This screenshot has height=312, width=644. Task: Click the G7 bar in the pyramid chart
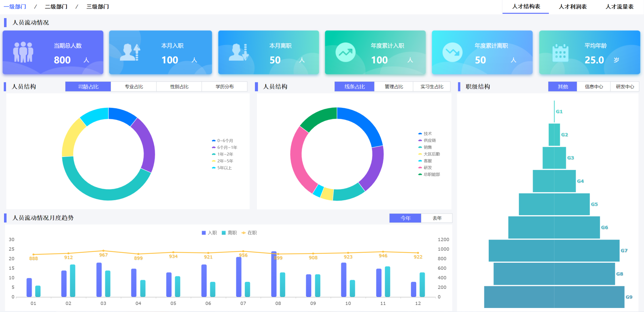[554, 251]
